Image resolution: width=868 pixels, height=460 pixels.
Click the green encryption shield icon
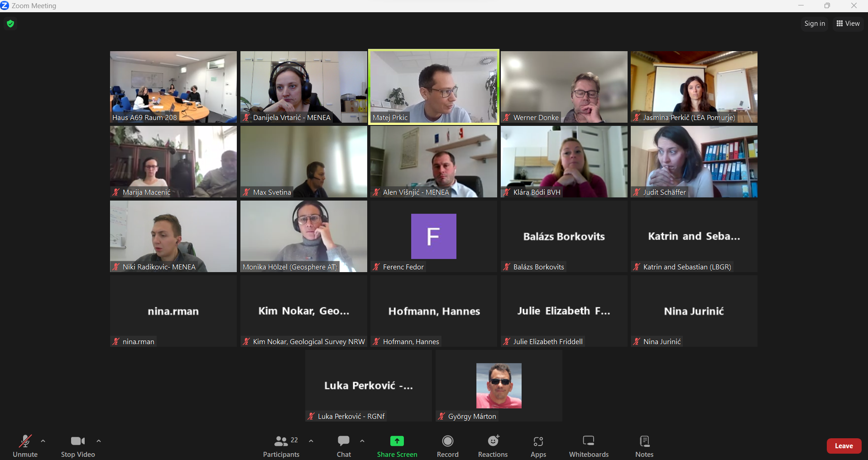[10, 24]
